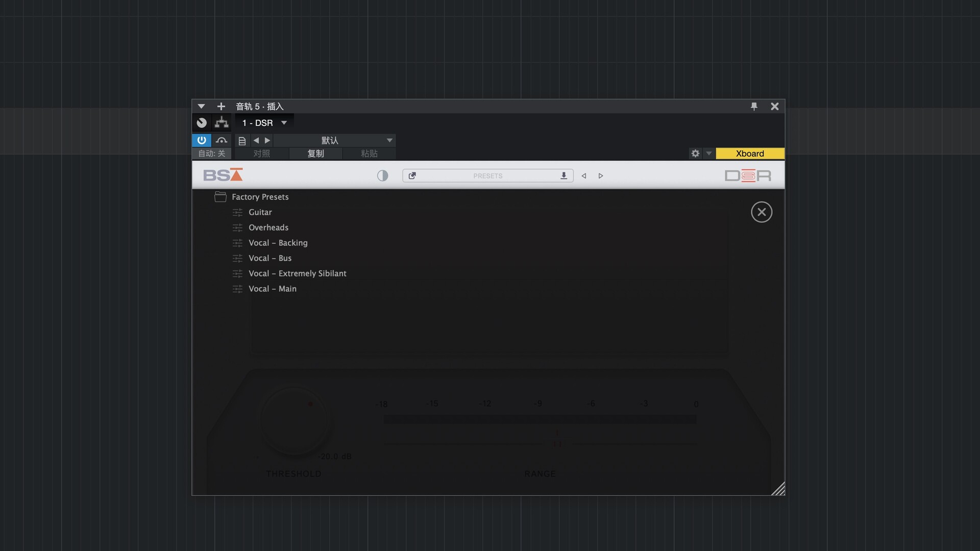This screenshot has height=551, width=980.
Task: Select the Vocal – Main preset
Action: [x=272, y=289]
